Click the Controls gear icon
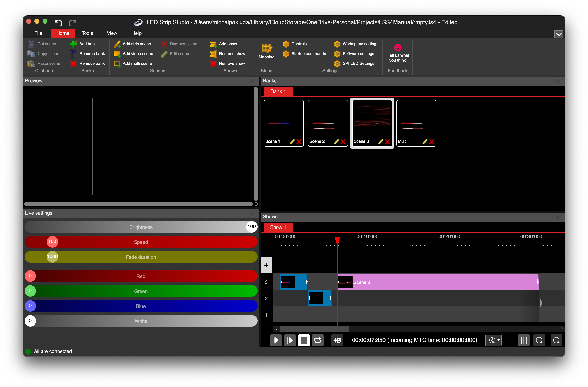588x387 pixels. tap(286, 44)
